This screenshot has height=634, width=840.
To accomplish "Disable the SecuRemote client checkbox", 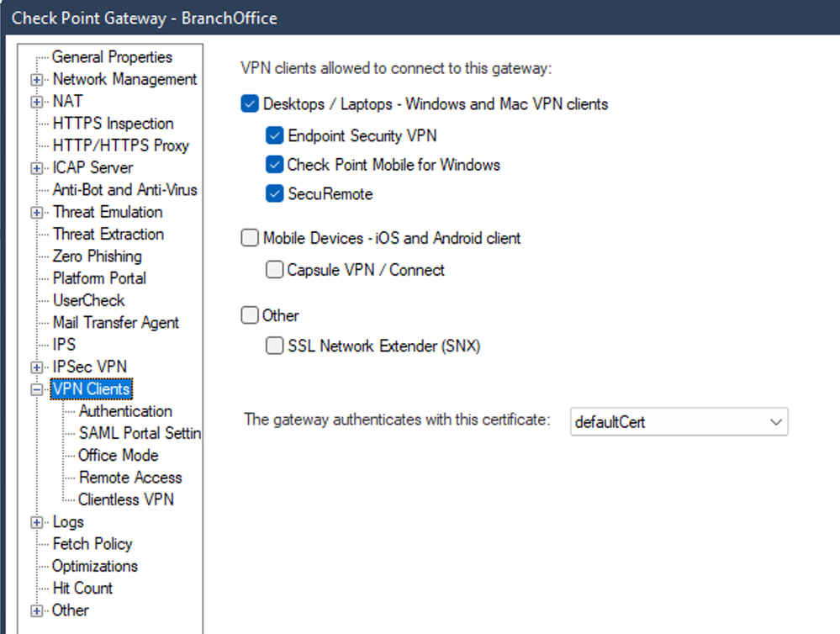I will [274, 194].
